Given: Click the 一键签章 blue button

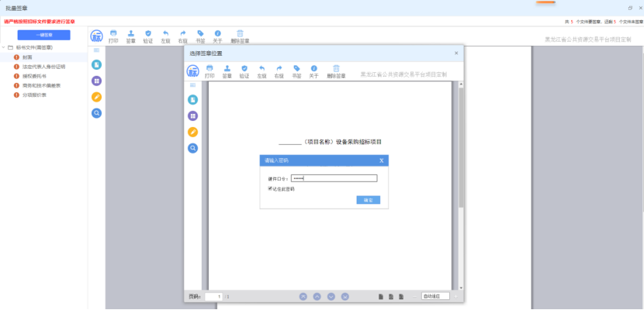Looking at the screenshot, I should pos(44,35).
